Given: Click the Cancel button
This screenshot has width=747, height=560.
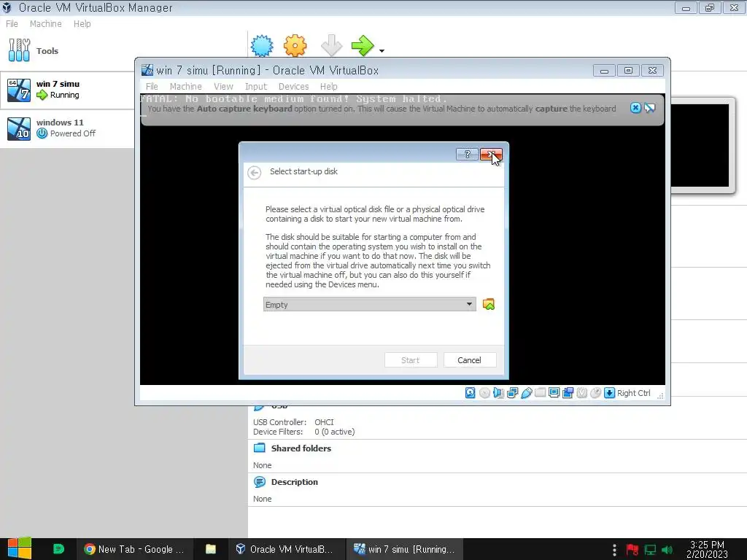Looking at the screenshot, I should click(x=470, y=360).
